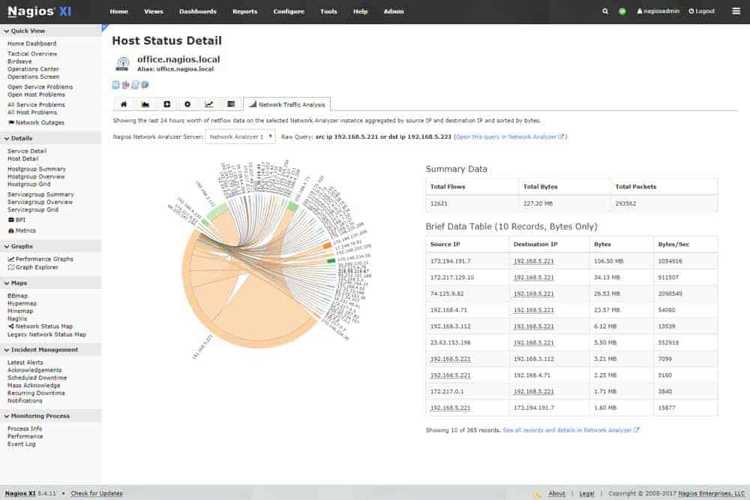This screenshot has height=500, width=750.
Task: See all records in Network Analyzer link
Action: tap(571, 430)
